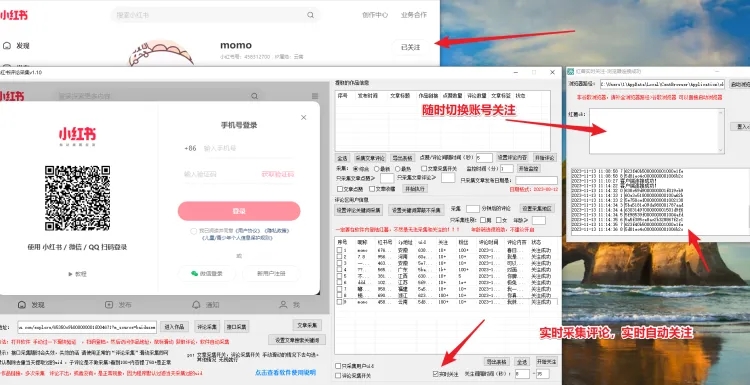Screen dimensions: 750x385
Task: Open the hamburger menu in the embedded browser
Action: 315,96
